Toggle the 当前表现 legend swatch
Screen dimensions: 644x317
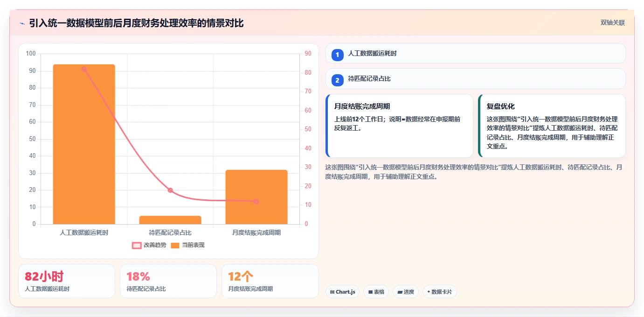[x=175, y=246]
